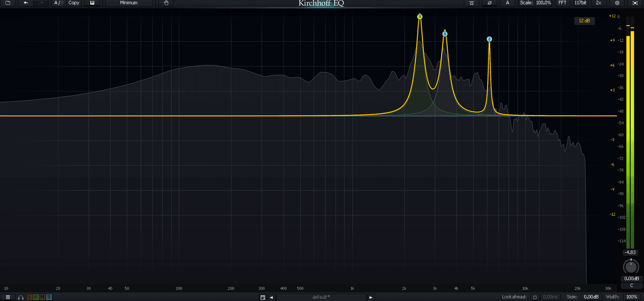Toggle the phase invert icon
The height and width of the screenshot is (301, 644).
(489, 3)
